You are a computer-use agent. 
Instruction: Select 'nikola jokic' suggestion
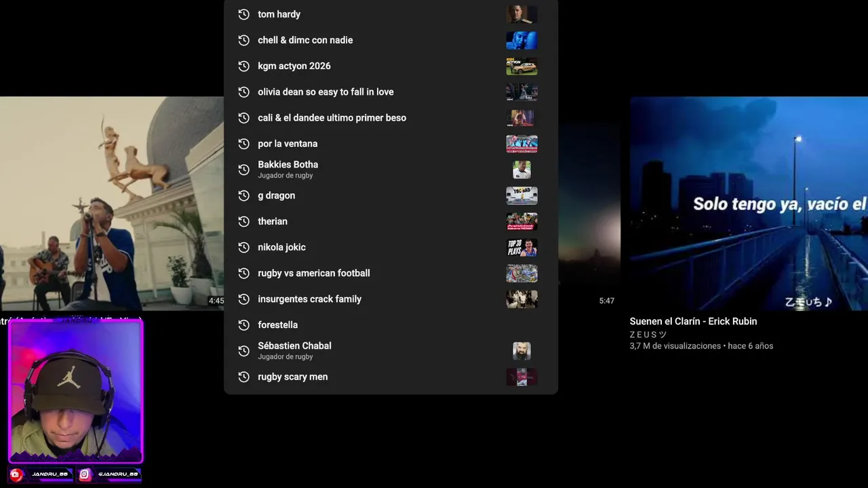point(391,247)
